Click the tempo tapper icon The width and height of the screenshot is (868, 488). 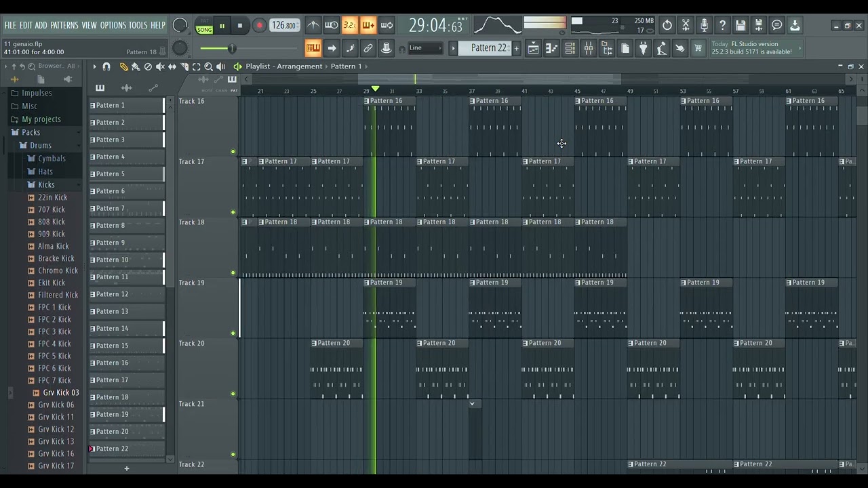(661, 48)
